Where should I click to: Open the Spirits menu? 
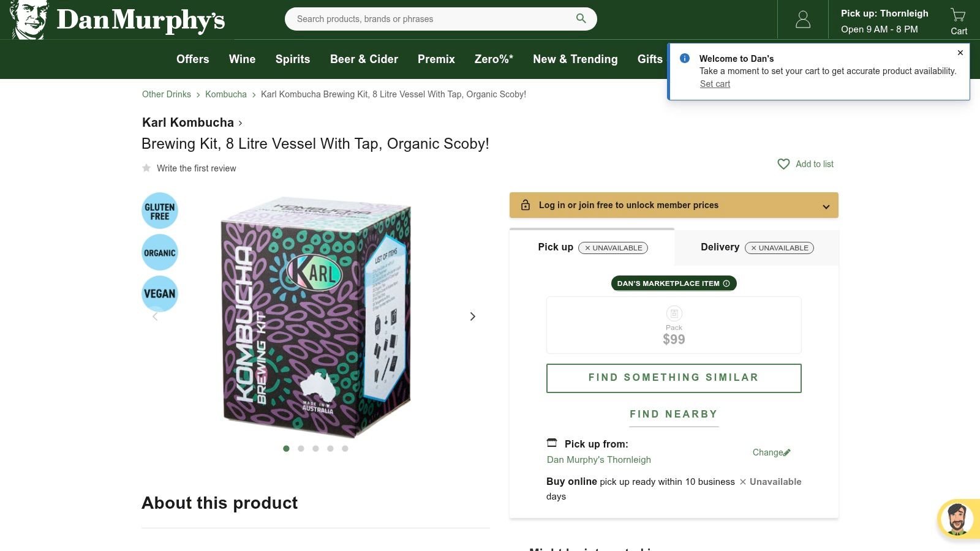(293, 59)
